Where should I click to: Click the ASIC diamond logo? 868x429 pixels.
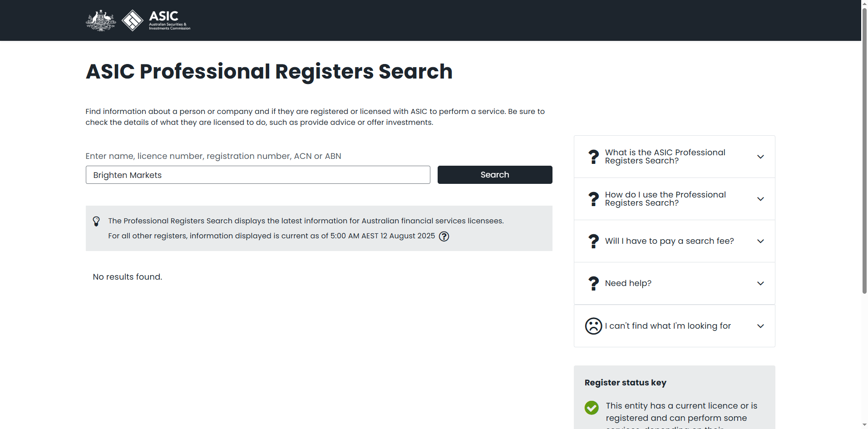133,20
